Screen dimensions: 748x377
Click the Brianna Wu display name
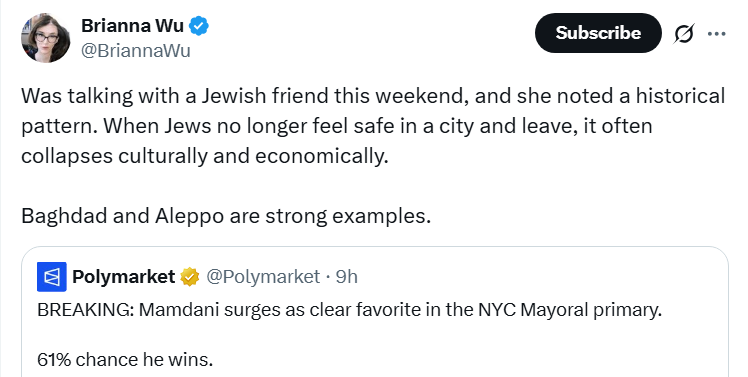[x=132, y=25]
